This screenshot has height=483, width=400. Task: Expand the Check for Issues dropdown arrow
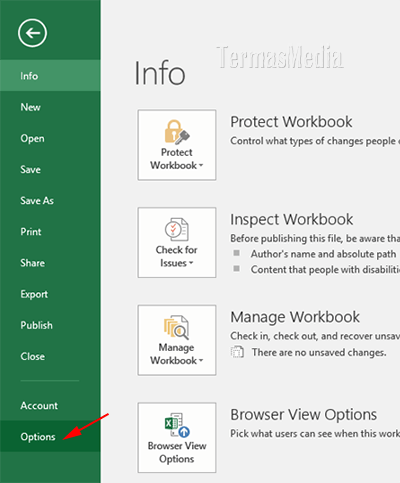pos(191,263)
